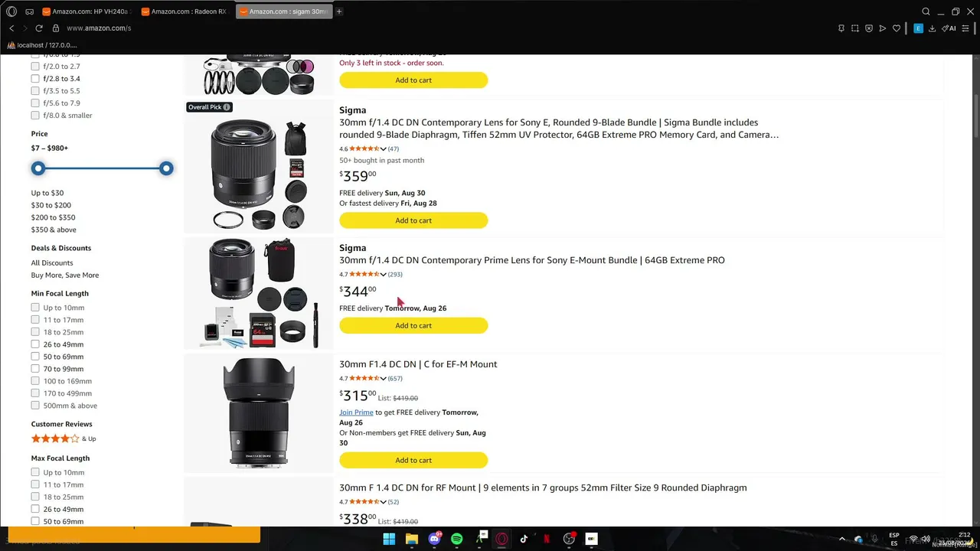Open the browser downloads icon
Screen dimensions: 980x551
pyautogui.click(x=932, y=28)
